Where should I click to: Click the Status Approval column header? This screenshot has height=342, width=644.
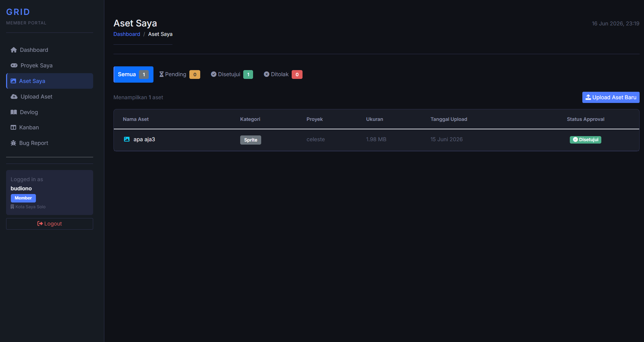click(x=586, y=119)
